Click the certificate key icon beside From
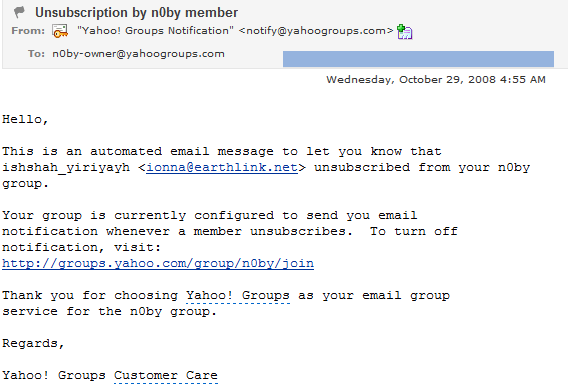568x391 pixels. click(60, 31)
